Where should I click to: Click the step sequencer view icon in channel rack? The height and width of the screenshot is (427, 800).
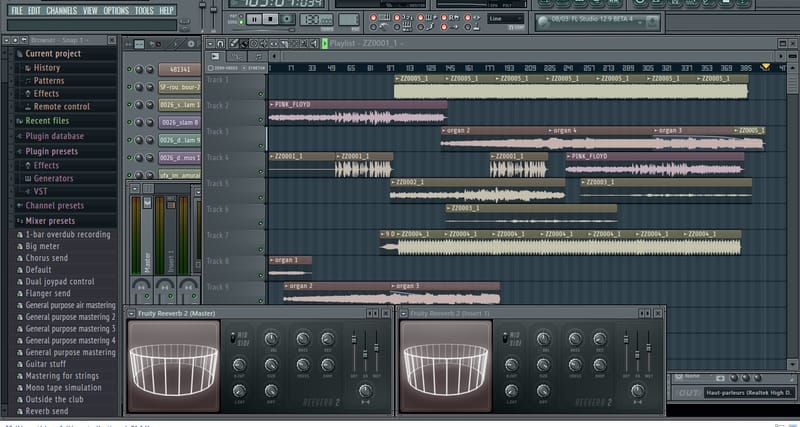pos(139,44)
